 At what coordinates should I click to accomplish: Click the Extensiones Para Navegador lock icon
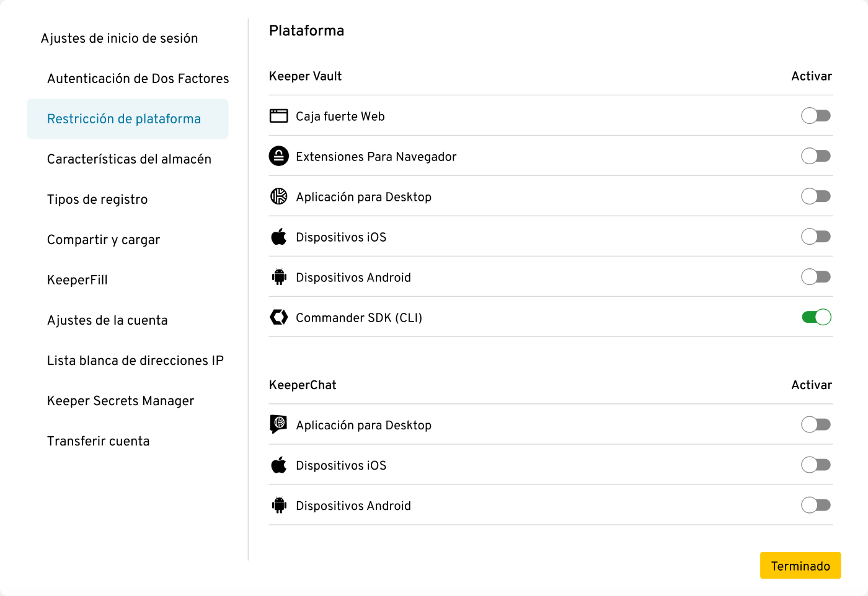coord(279,156)
